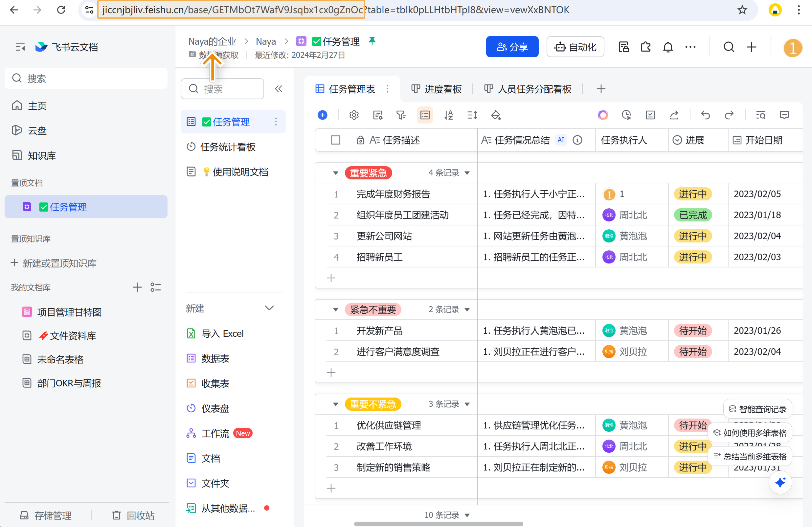This screenshot has width=812, height=527.
Task: Collapse the 重要紧急 group
Action: click(x=336, y=173)
